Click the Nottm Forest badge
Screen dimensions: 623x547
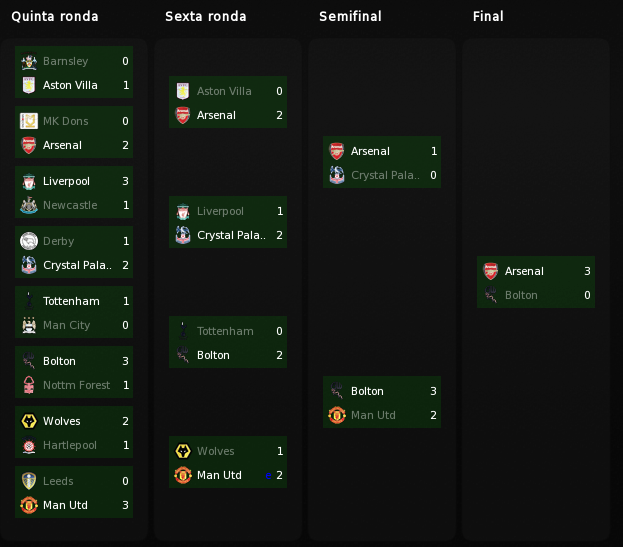[29, 385]
